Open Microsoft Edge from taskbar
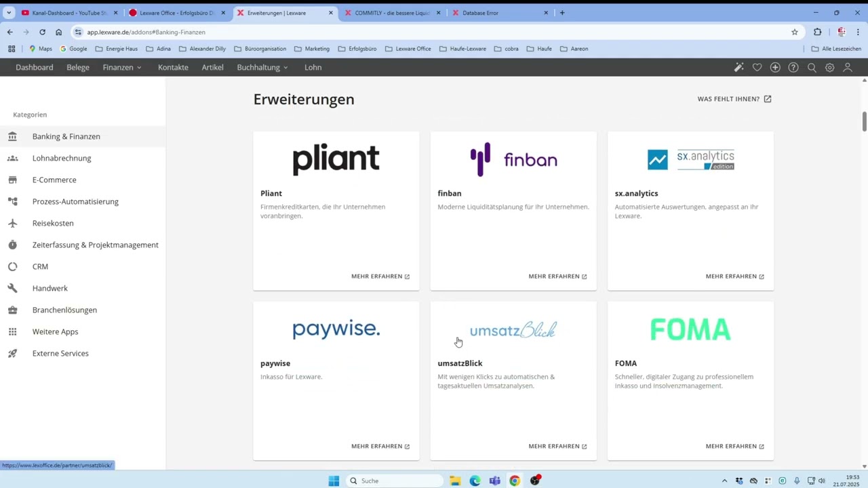868x488 pixels. 475,481
